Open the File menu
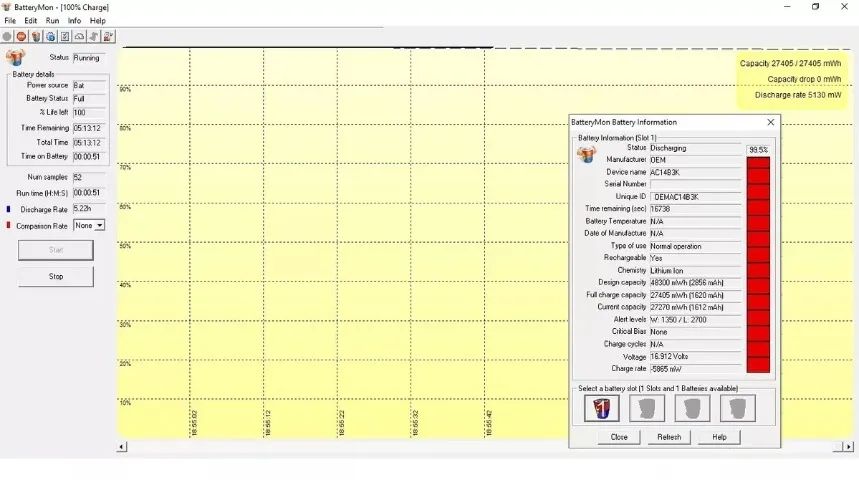The height and width of the screenshot is (480, 859). point(10,20)
